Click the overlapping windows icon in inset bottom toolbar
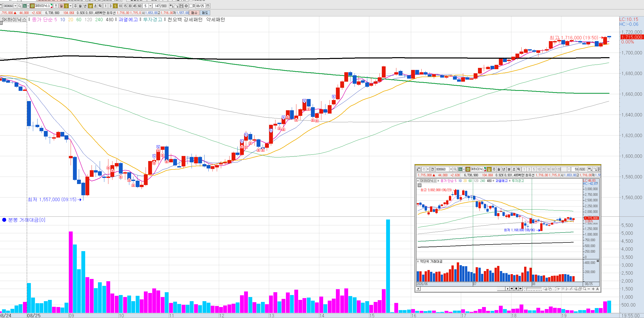The image size is (644, 318). click(550, 289)
